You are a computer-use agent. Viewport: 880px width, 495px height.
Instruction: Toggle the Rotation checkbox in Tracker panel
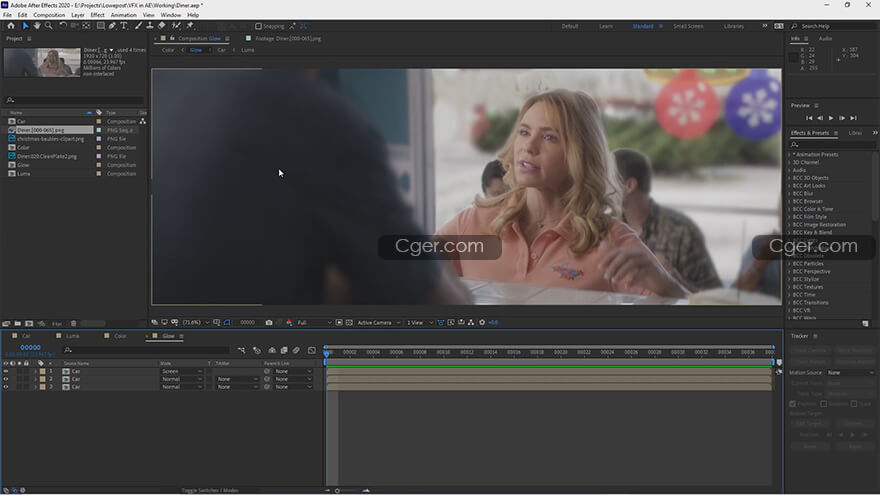point(823,404)
